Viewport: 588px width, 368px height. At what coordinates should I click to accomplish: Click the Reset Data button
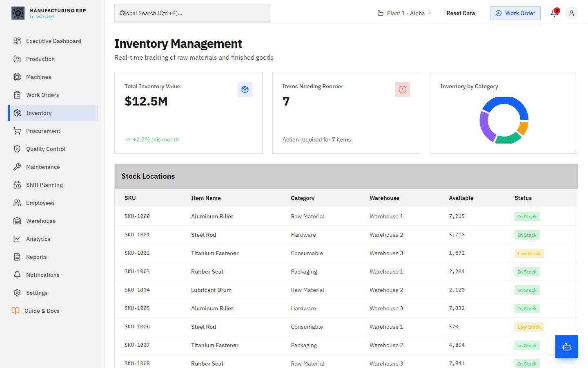(461, 13)
